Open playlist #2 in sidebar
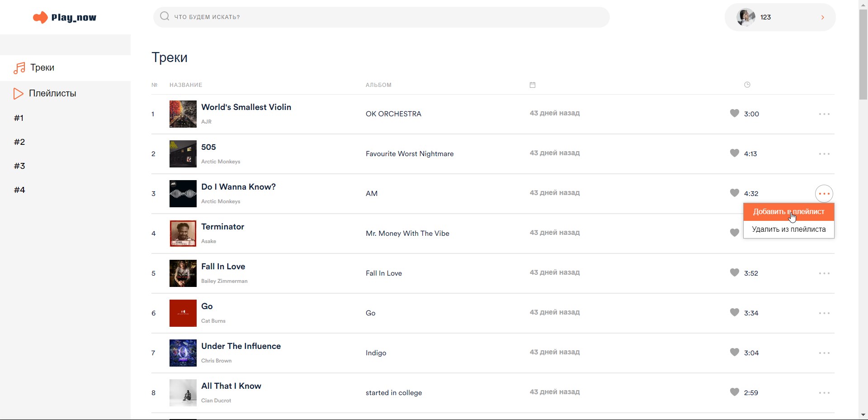 pyautogui.click(x=19, y=142)
